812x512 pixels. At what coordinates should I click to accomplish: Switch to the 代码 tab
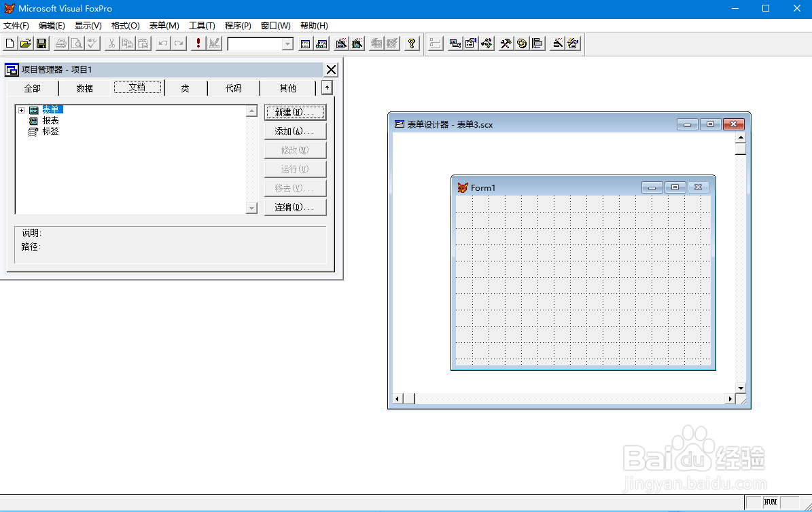(234, 88)
